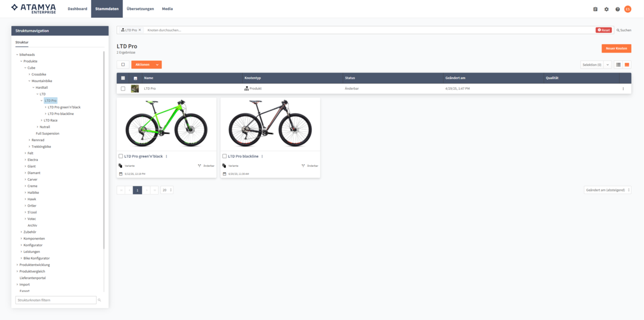The width and height of the screenshot is (644, 320).
Task: Click Variante icon on green'n'black card
Action: tap(120, 166)
